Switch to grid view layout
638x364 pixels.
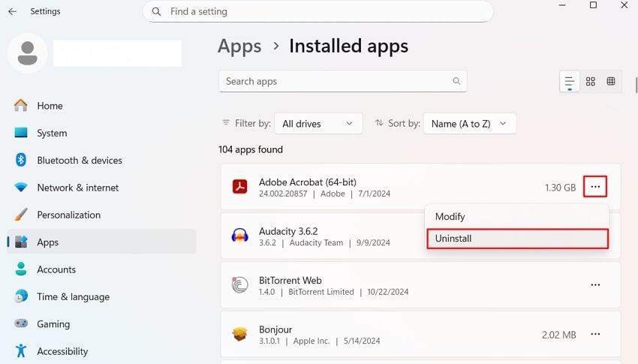[x=591, y=81]
